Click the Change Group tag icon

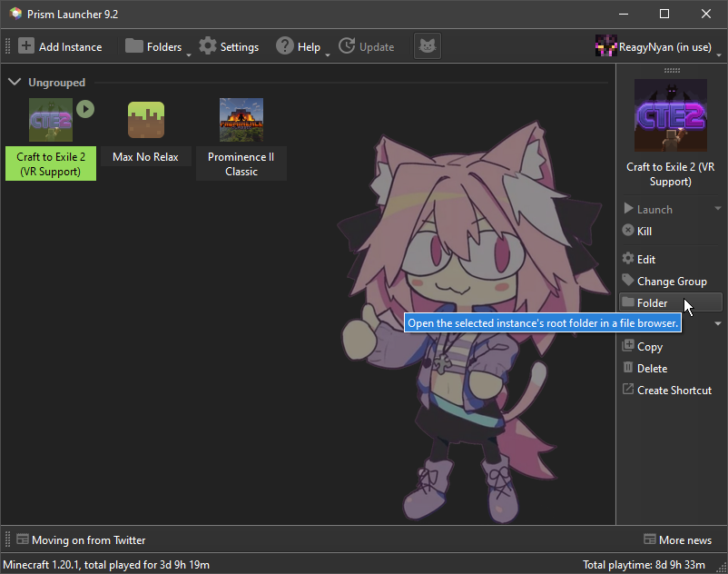(x=628, y=280)
